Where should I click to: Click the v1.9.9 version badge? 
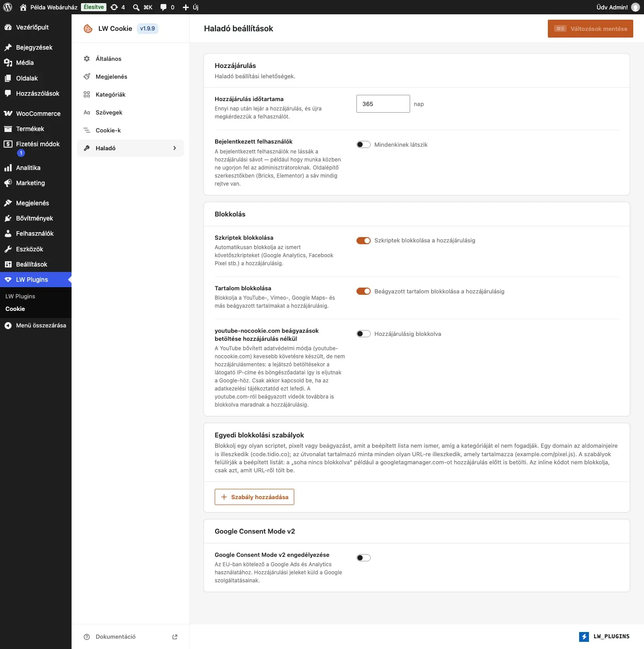coord(148,29)
